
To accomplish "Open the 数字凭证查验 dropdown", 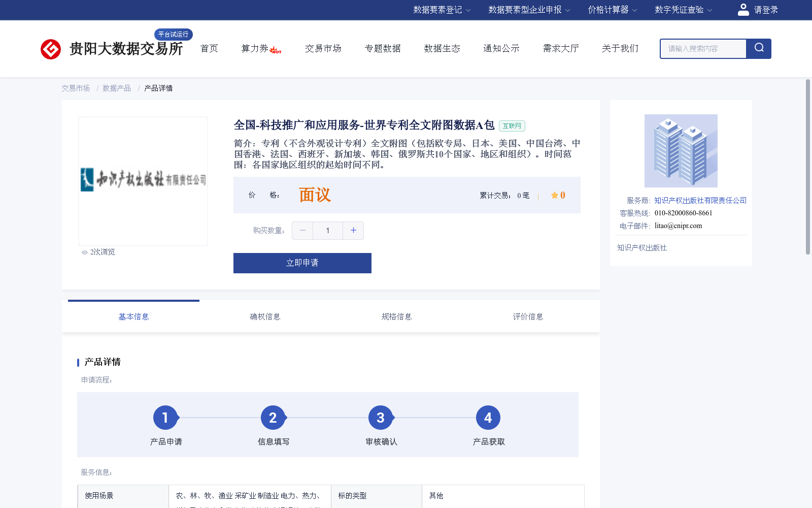I will point(684,10).
